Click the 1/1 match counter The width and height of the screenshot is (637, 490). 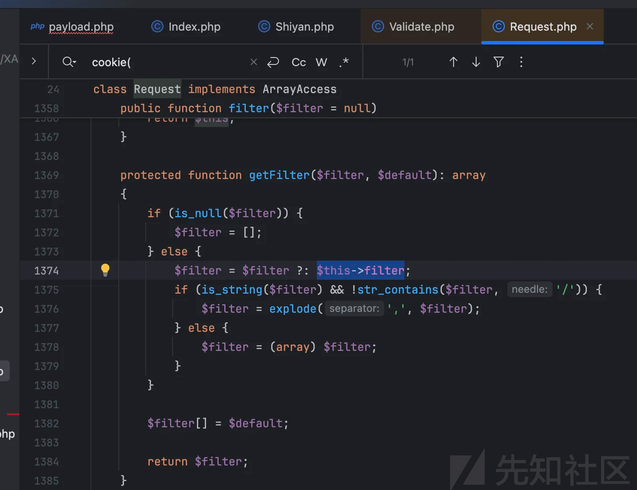coord(408,62)
